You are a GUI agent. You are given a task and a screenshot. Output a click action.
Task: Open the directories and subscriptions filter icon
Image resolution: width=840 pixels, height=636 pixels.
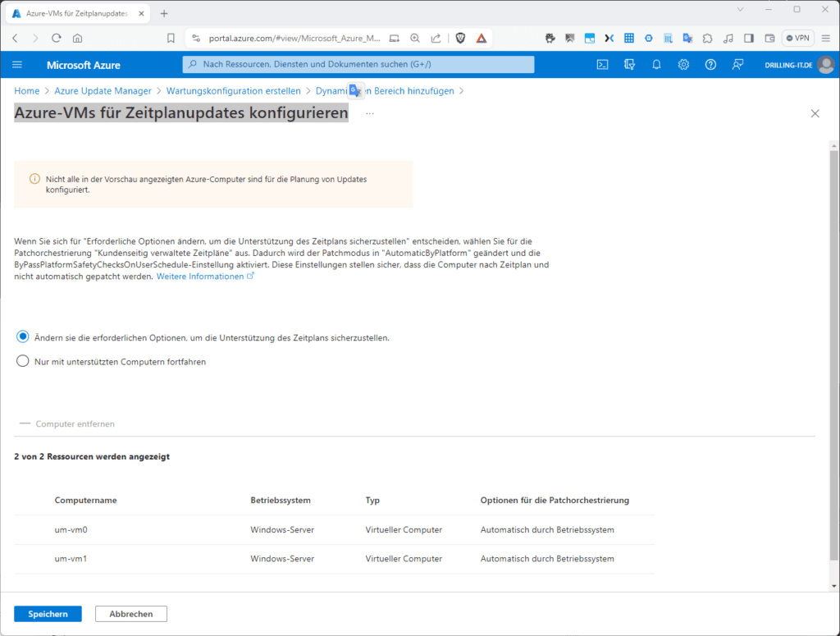tap(629, 65)
